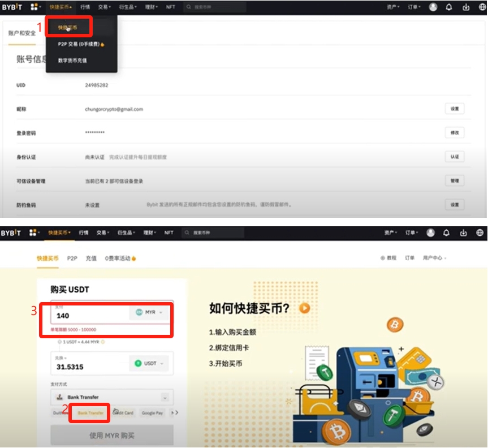Switch to the 充值 tab

(x=91, y=259)
